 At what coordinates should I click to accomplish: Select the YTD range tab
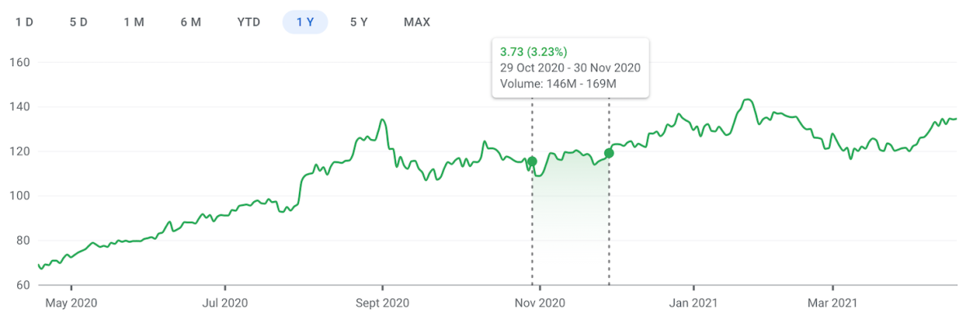click(x=248, y=22)
